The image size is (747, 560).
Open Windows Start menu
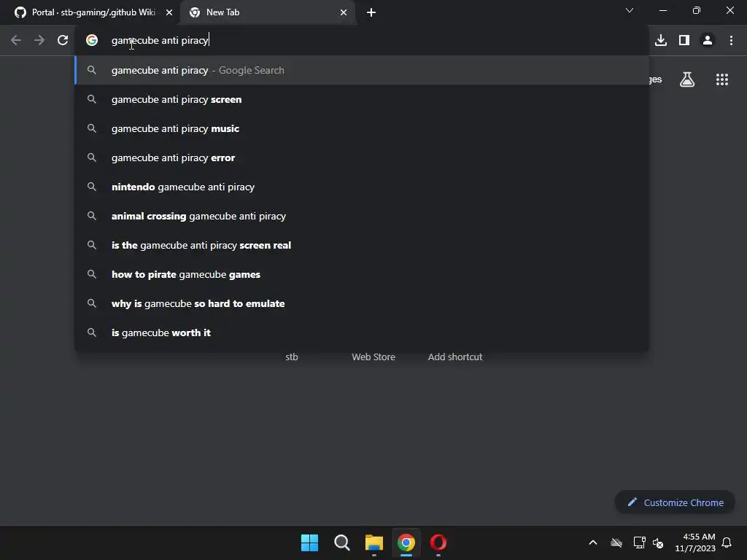(309, 542)
